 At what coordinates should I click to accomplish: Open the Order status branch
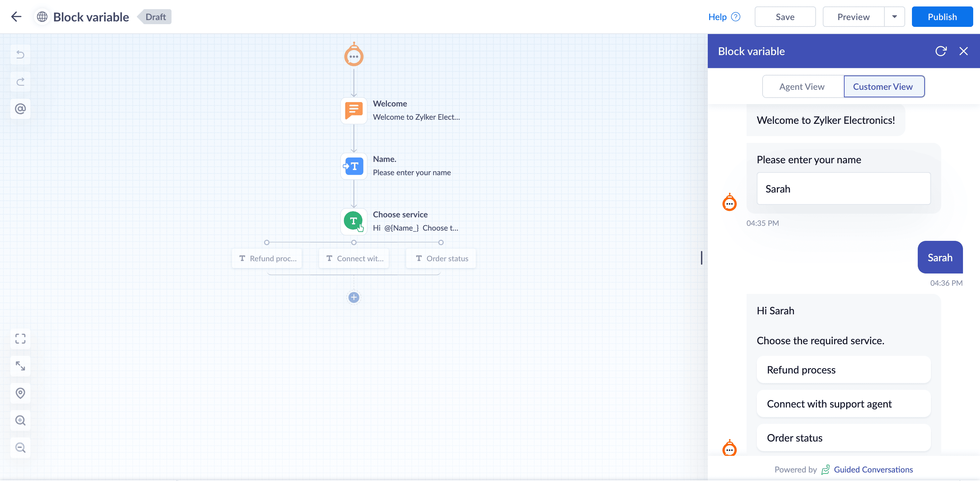click(441, 259)
